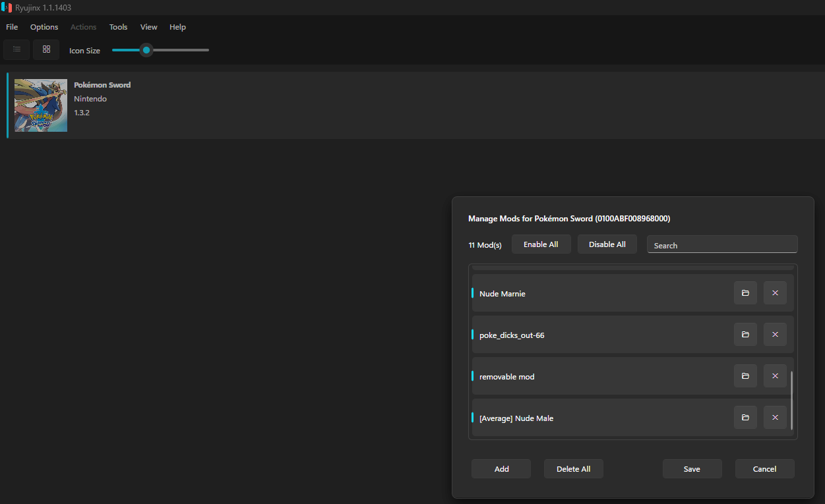Click Disable All mods button
Image resolution: width=825 pixels, height=504 pixels.
tap(607, 244)
